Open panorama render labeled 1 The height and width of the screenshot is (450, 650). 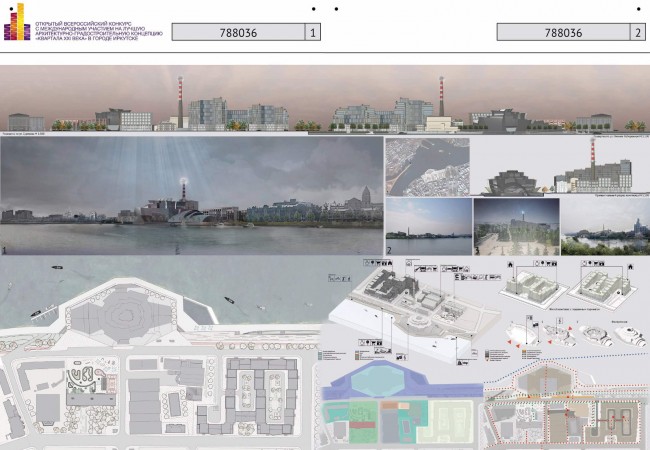192,196
